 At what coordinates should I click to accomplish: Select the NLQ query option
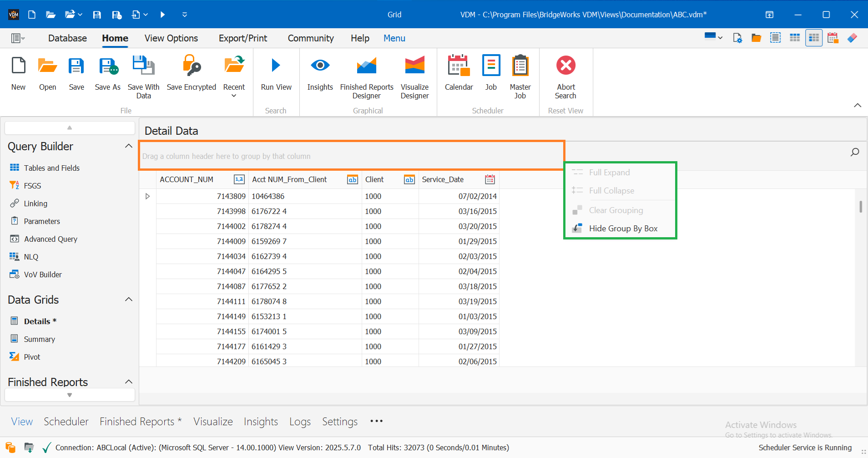30,256
